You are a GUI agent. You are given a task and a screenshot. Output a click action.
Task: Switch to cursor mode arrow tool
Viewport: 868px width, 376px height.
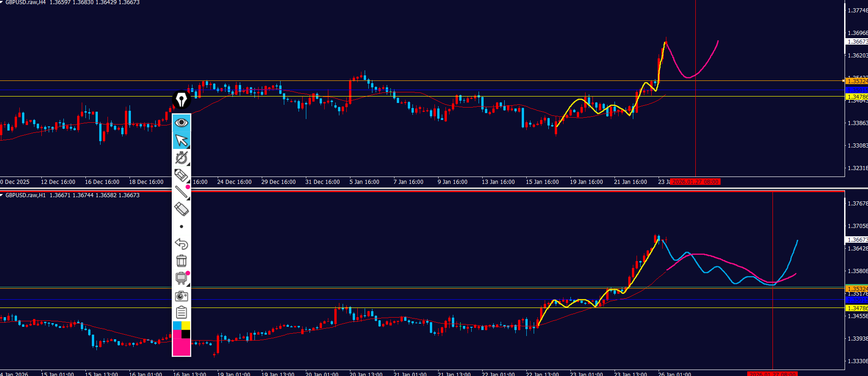click(x=181, y=140)
